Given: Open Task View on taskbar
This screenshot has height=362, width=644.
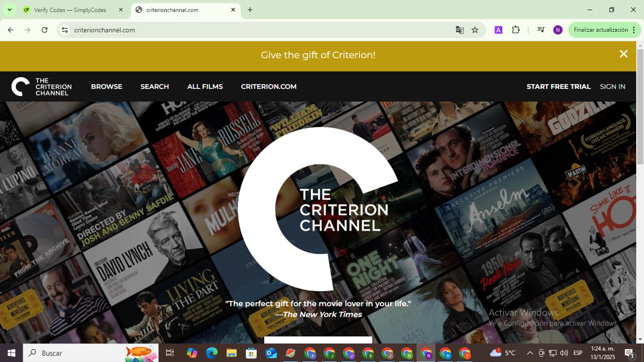Looking at the screenshot, I should click(x=170, y=353).
